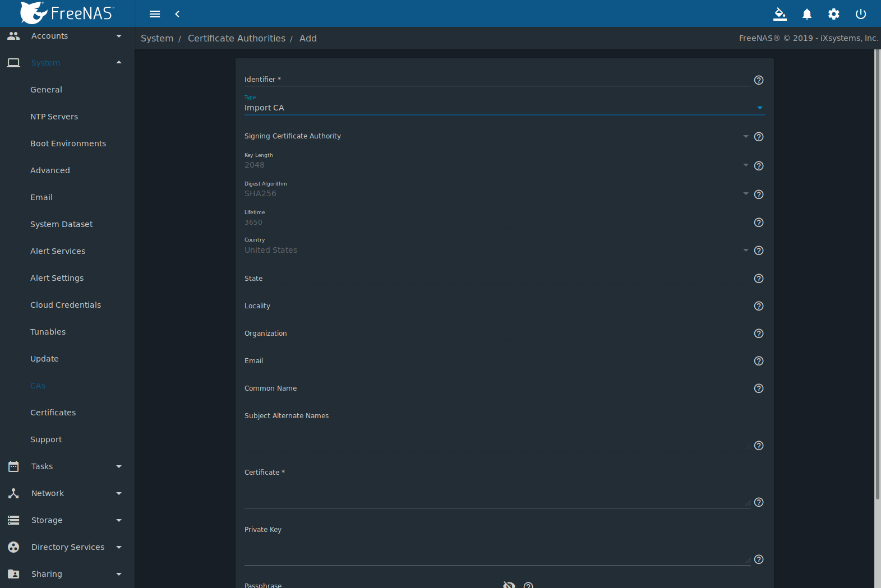Show help for Email field
881x588 pixels.
759,361
